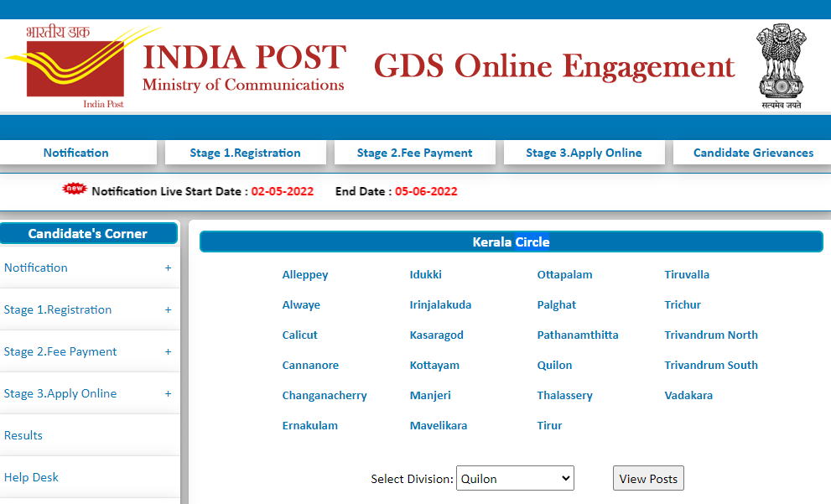Click Stage 2.Fee Payment sidebar link
Viewport: 831px width, 504px height.
tap(60, 352)
